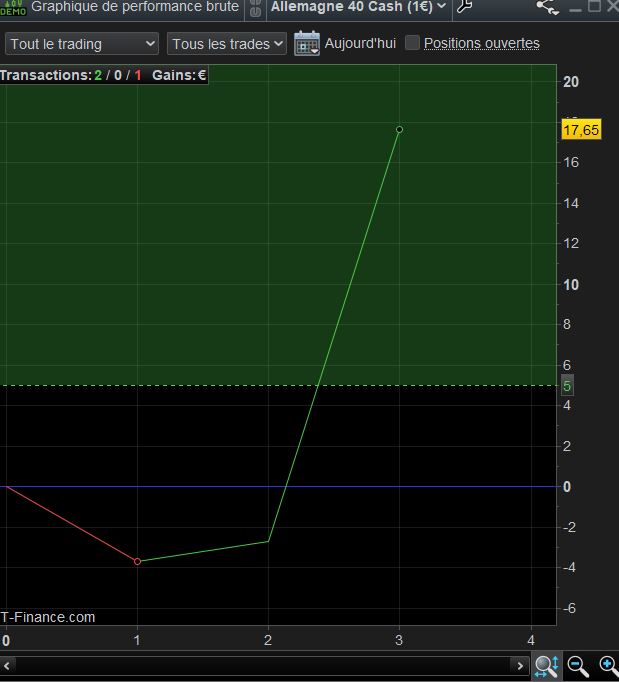Open the Tous les trades dropdown

(227, 43)
